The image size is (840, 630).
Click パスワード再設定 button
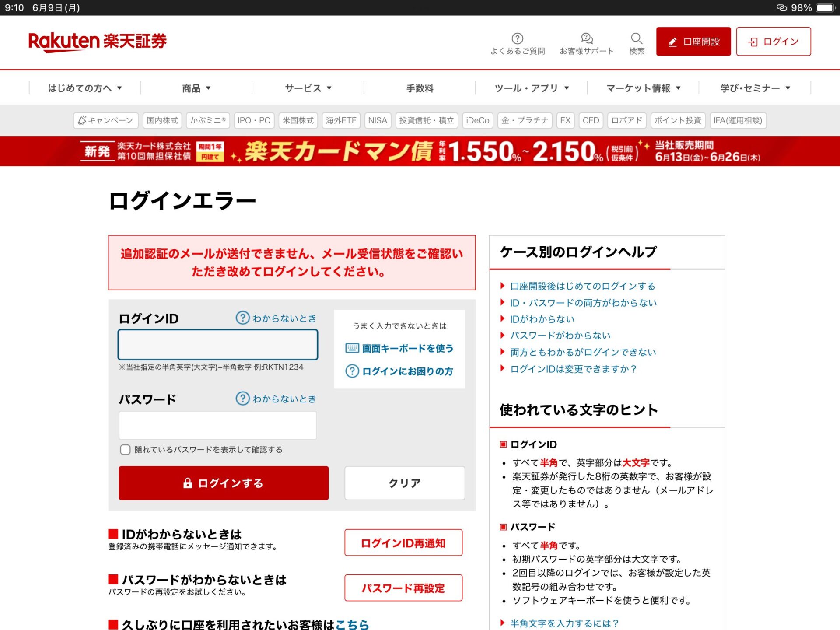[403, 588]
